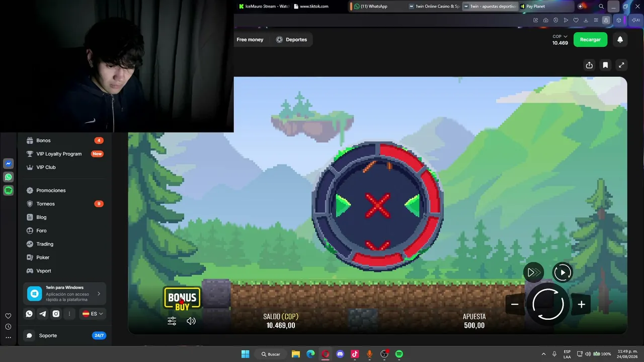
Task: Open Bonos in the sidebar
Action: pos(64,140)
